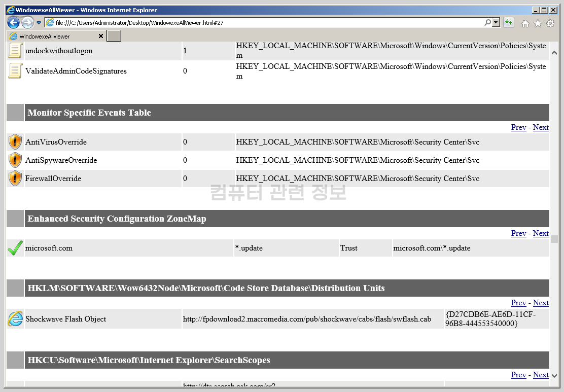
Task: Click Monitor Specific Events Table heading
Action: click(89, 113)
